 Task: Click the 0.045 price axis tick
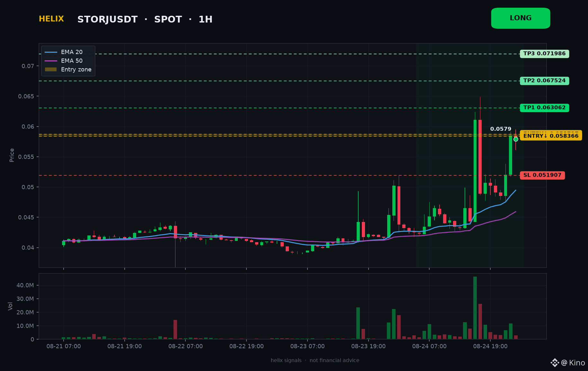click(26, 217)
